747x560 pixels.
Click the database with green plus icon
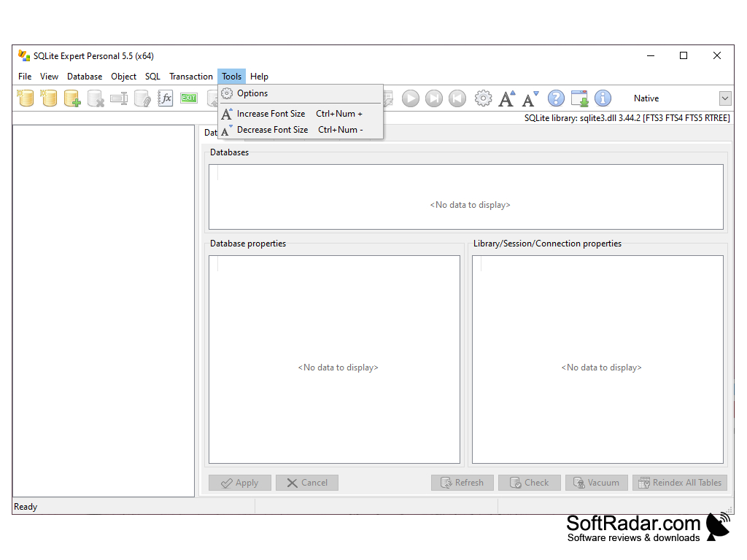[72, 98]
